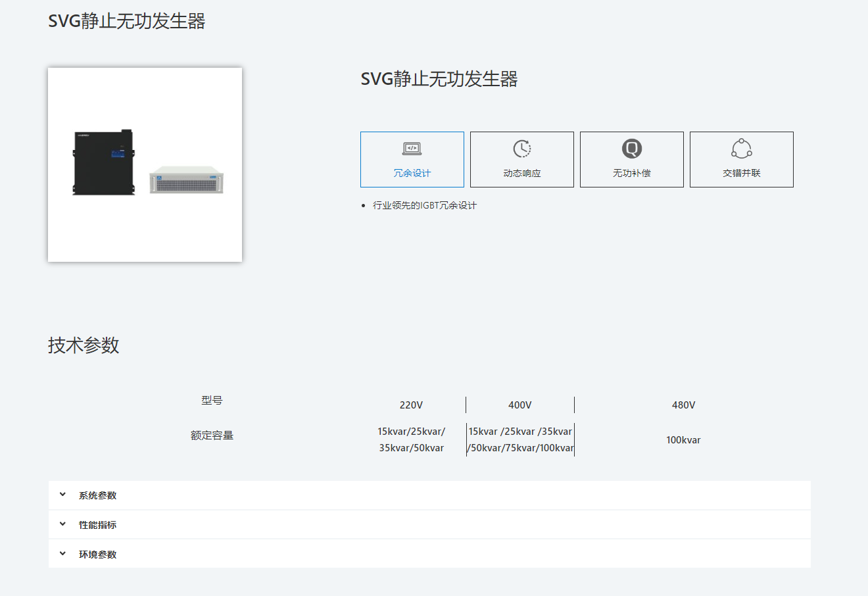Click the clock icon for 动态响应
Viewport: 868px width, 596px height.
pyautogui.click(x=522, y=149)
